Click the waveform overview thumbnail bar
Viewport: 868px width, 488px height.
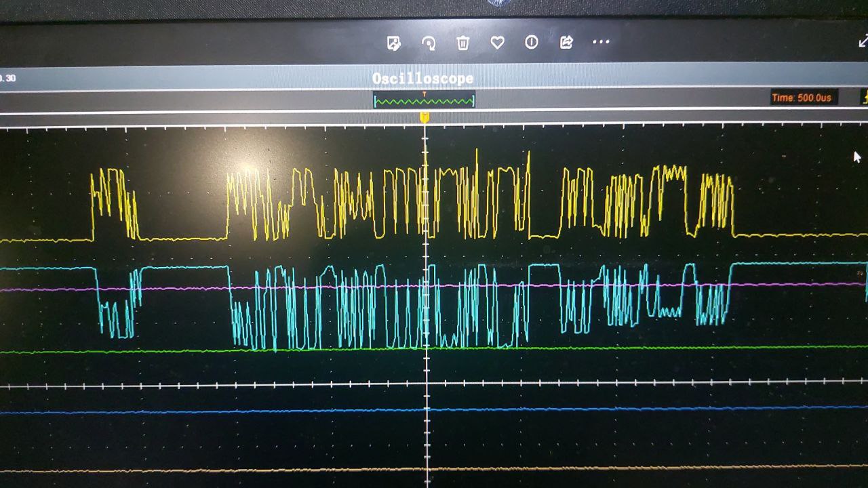[x=424, y=100]
